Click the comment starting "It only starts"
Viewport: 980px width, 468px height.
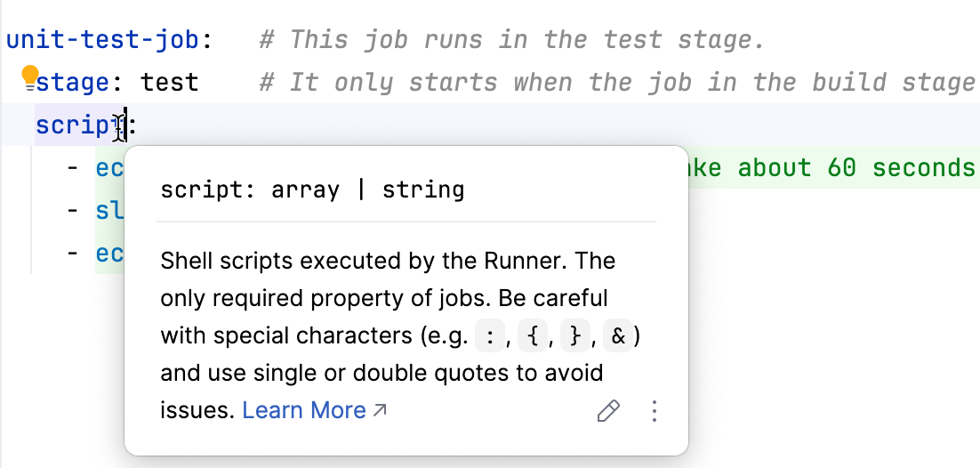point(614,83)
